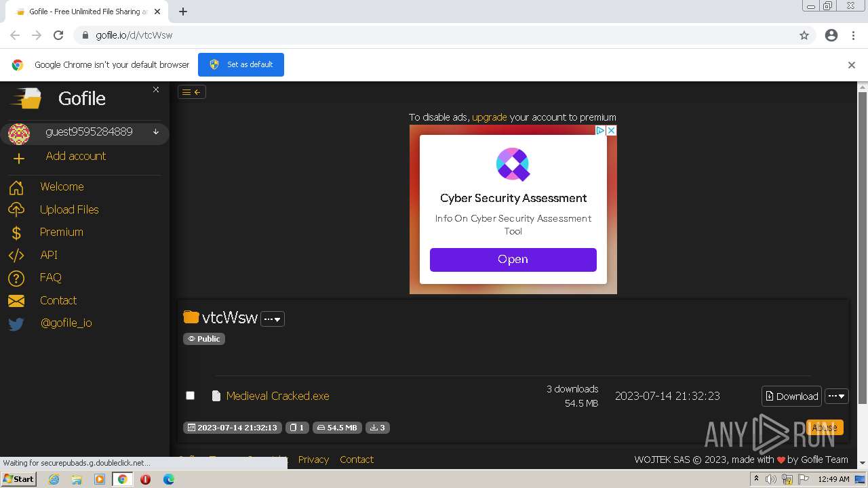Open a new browser tab
The width and height of the screenshot is (868, 488).
[x=183, y=12]
